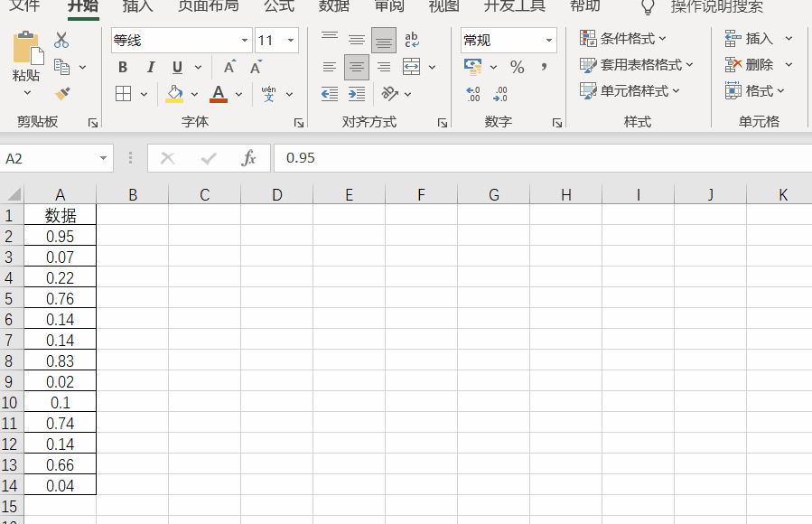Screen dimensions: 812x524
Task: Align text right
Action: tap(384, 67)
